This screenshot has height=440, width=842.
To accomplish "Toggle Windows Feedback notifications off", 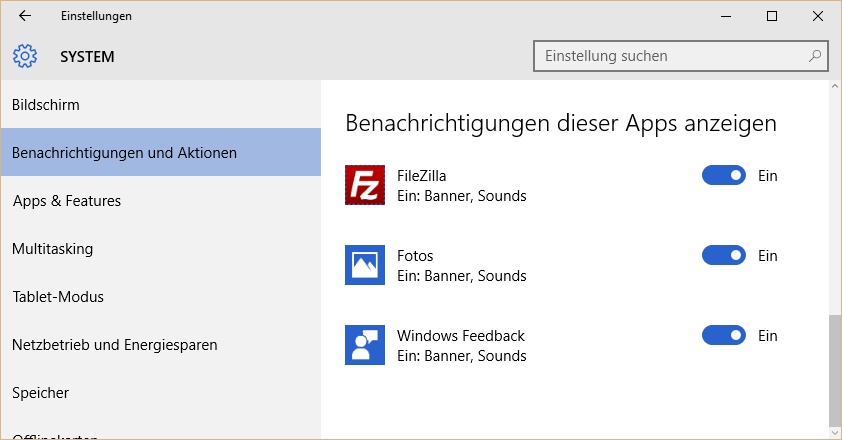I will pos(724,336).
